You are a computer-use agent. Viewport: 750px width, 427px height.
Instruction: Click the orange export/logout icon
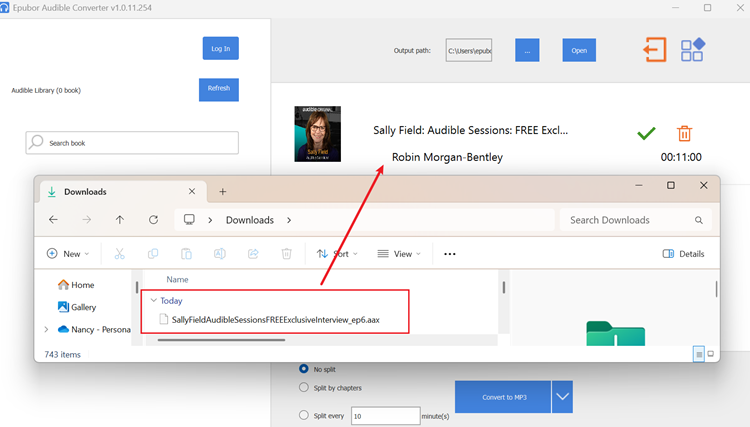655,50
